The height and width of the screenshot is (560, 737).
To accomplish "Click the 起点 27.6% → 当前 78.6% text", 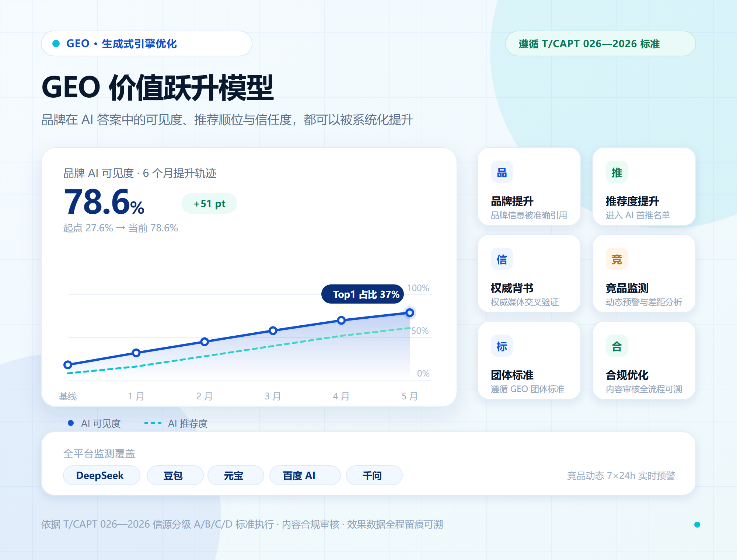I will (x=120, y=228).
